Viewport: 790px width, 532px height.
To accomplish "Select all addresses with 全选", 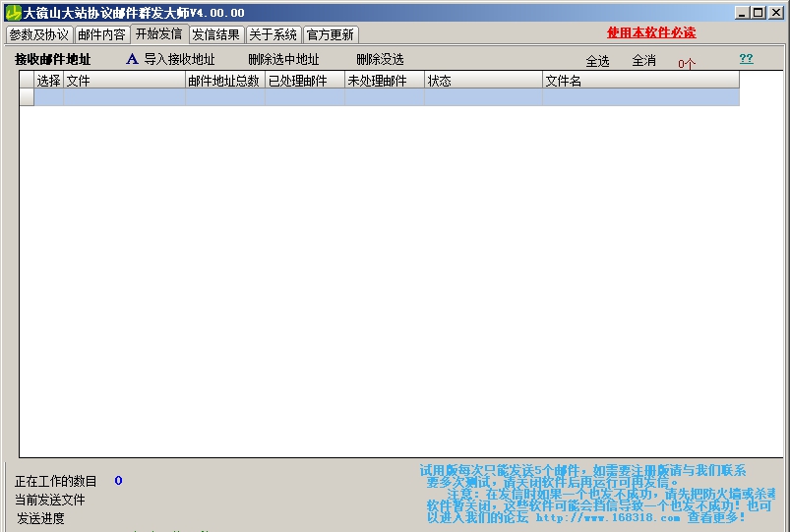I will point(597,61).
